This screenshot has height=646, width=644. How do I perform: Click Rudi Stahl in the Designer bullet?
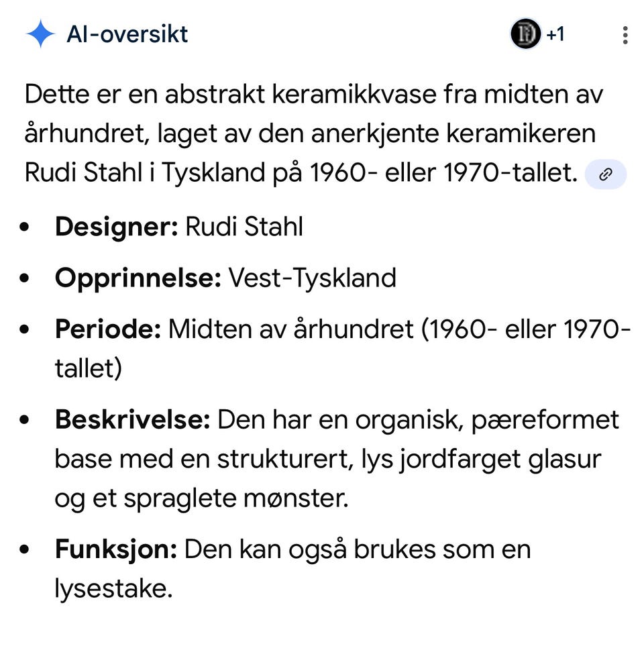click(244, 227)
